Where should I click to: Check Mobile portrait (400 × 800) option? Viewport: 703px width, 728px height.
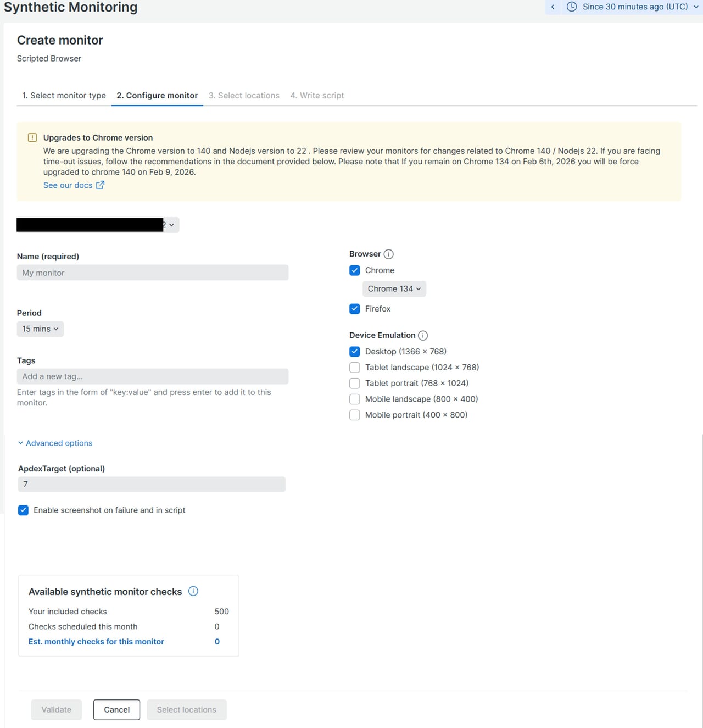[x=355, y=415]
